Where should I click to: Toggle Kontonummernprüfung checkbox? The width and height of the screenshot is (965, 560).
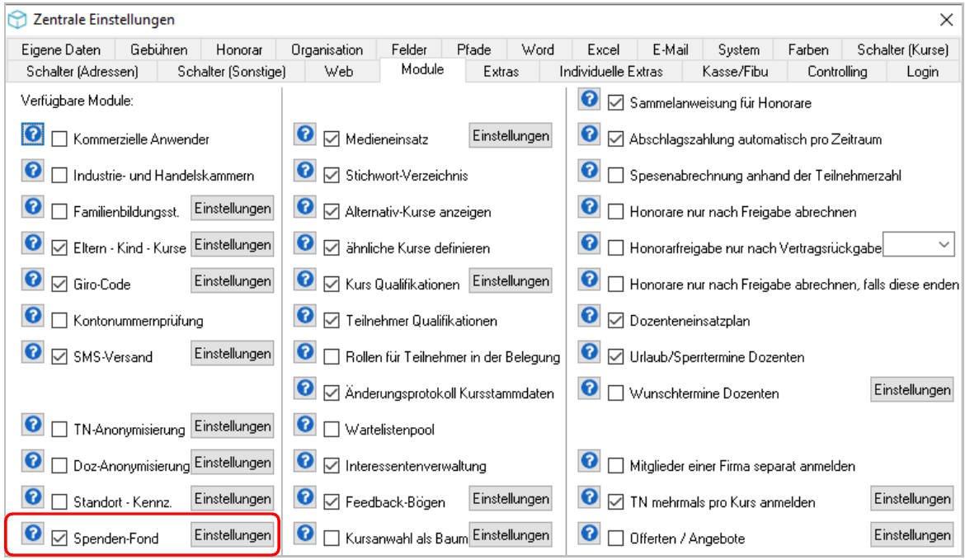[x=59, y=321]
